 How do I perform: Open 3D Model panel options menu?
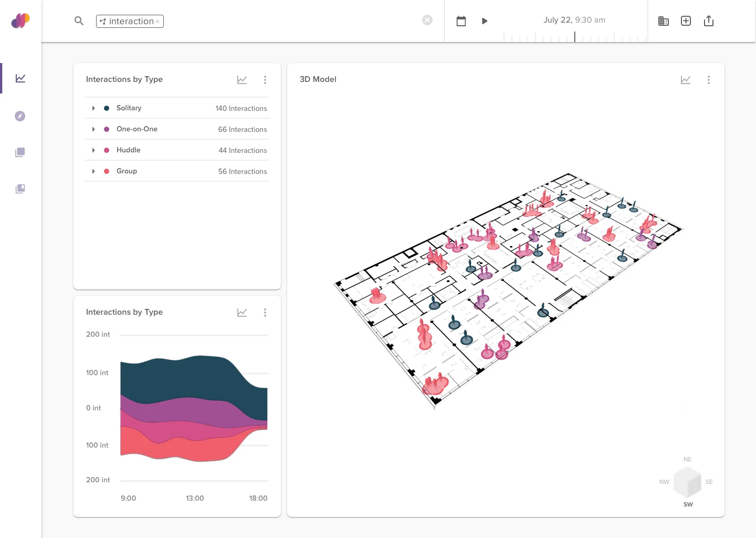click(708, 80)
